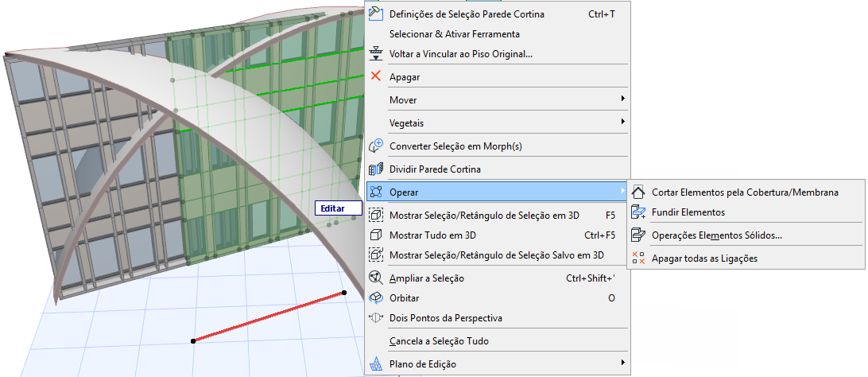
Task: Select Fundir Elementos in the submenu
Action: 746,212
